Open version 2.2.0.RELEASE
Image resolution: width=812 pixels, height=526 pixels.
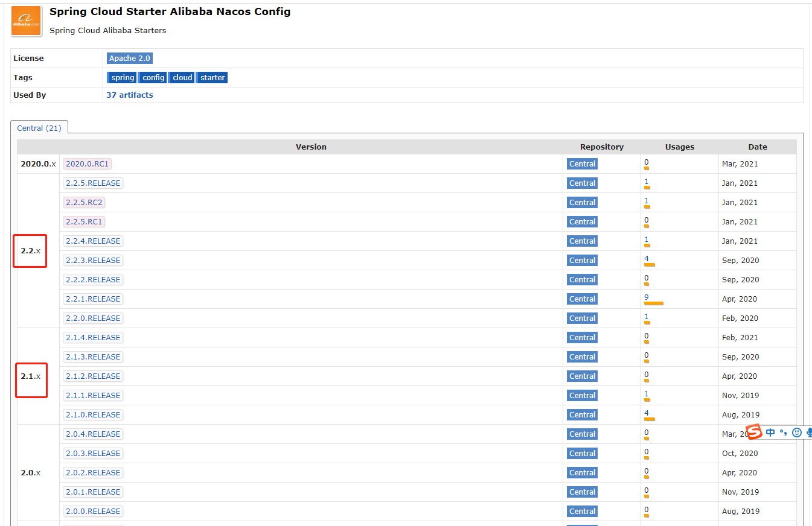coord(93,318)
